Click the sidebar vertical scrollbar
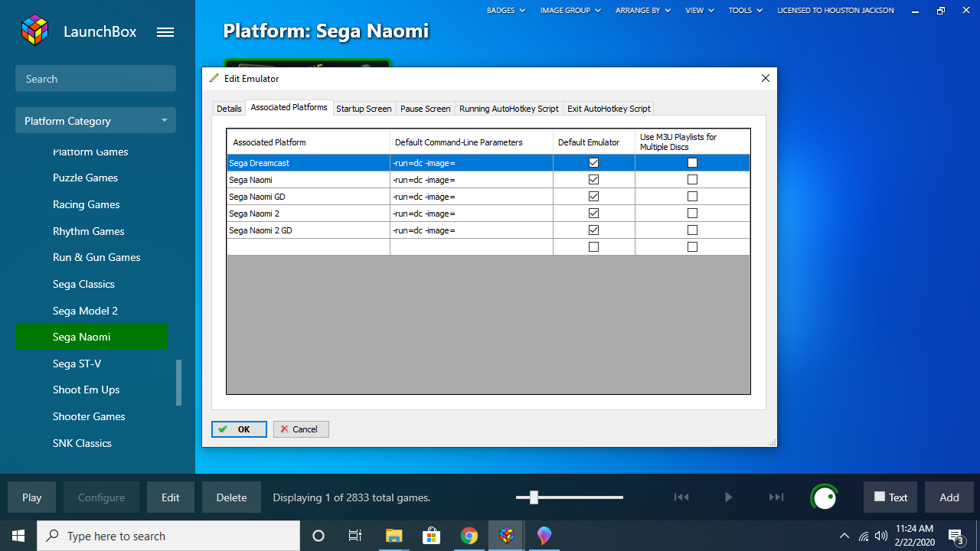Viewport: 980px width, 551px height. (179, 383)
